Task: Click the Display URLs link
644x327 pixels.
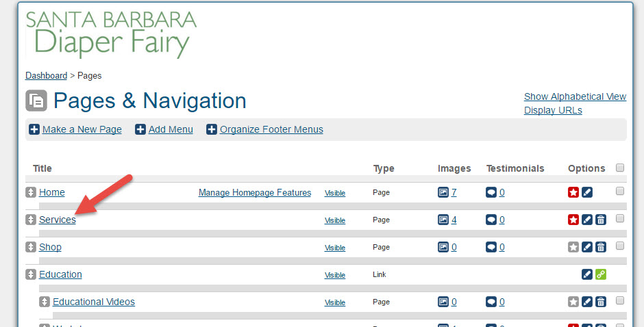Action: 553,110
